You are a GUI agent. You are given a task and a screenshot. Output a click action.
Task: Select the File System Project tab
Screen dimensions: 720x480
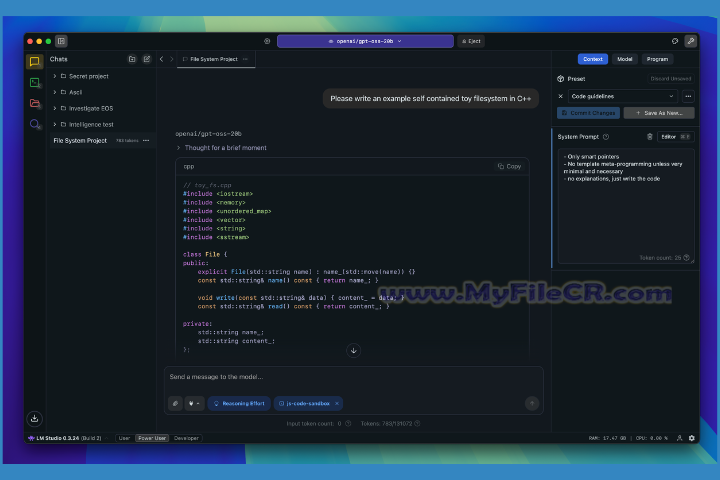pyautogui.click(x=216, y=59)
